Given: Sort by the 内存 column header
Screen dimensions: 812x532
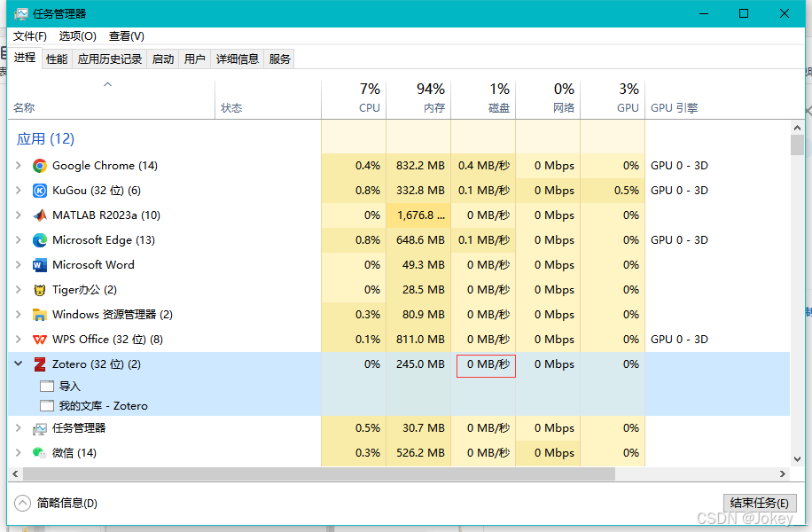Looking at the screenshot, I should pyautogui.click(x=418, y=99).
